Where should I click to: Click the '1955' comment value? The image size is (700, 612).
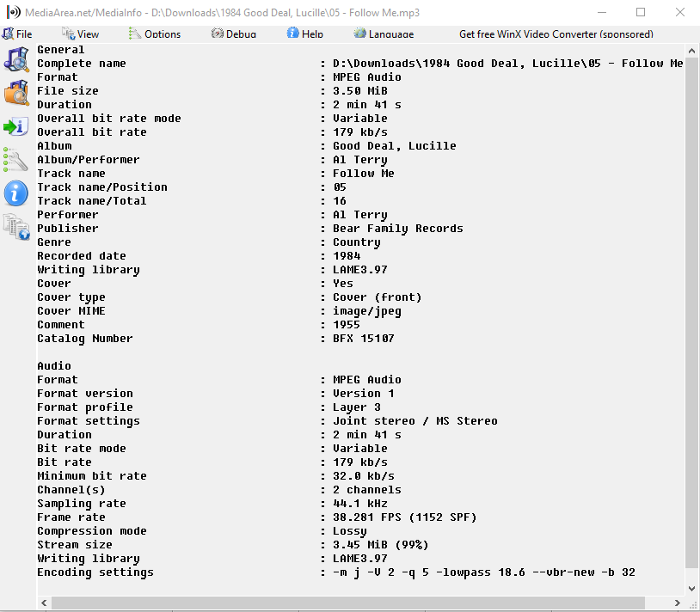tap(346, 325)
